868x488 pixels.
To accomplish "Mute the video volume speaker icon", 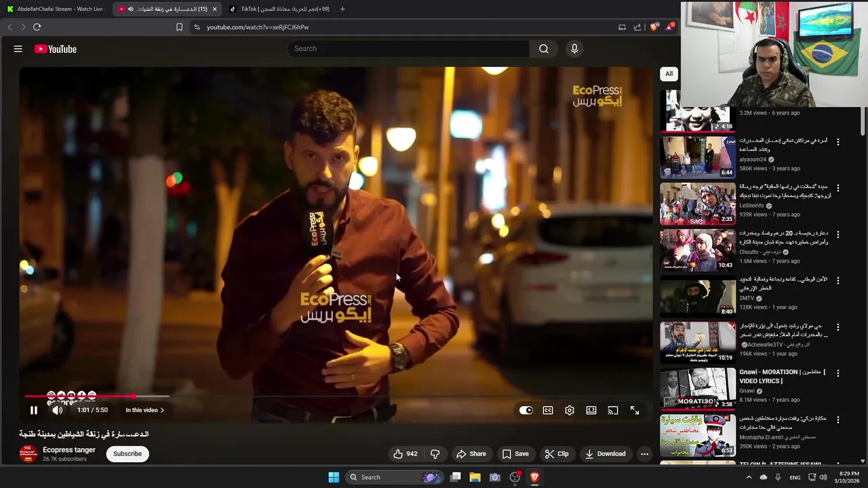I will pyautogui.click(x=58, y=410).
